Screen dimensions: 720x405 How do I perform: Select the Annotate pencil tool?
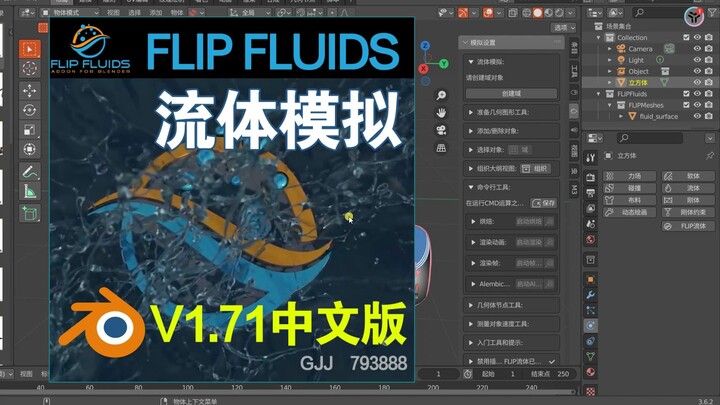tap(30, 172)
